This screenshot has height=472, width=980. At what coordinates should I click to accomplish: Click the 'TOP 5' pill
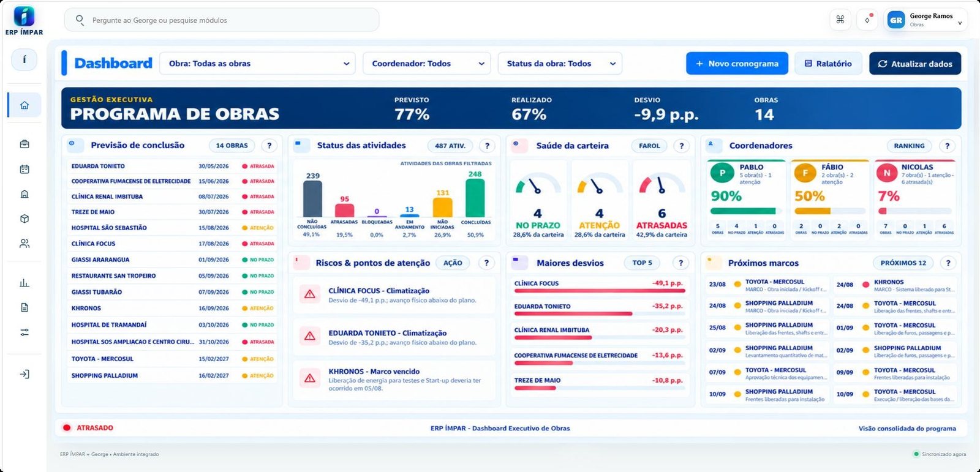coord(642,263)
